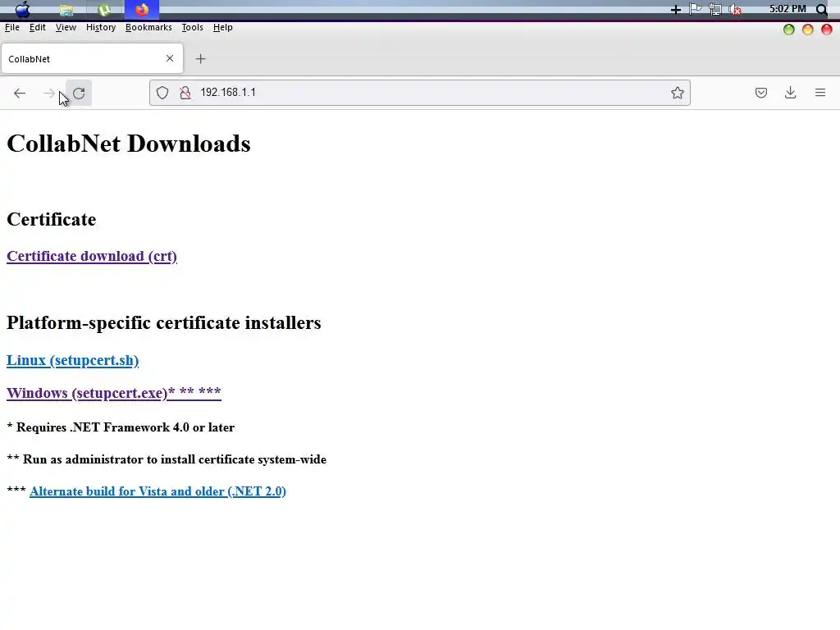Open the Help menu
The height and width of the screenshot is (630, 840).
tap(223, 27)
